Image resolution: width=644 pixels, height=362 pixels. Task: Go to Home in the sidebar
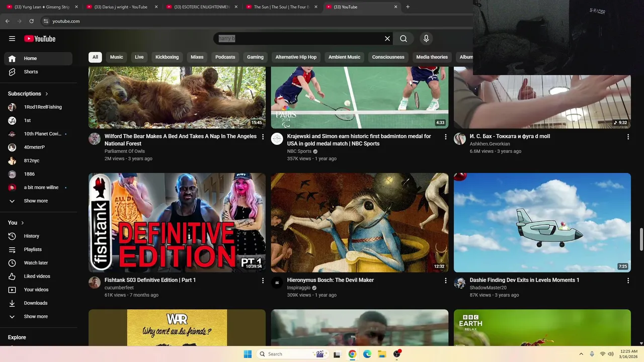38,58
